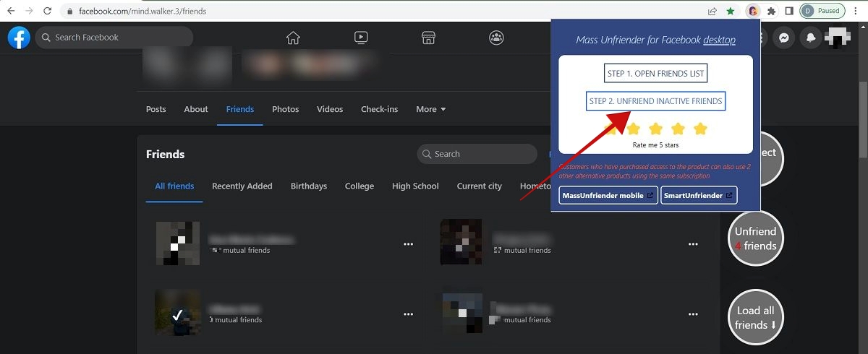The image size is (868, 354).
Task: Switch to the College friends tab
Action: (359, 186)
